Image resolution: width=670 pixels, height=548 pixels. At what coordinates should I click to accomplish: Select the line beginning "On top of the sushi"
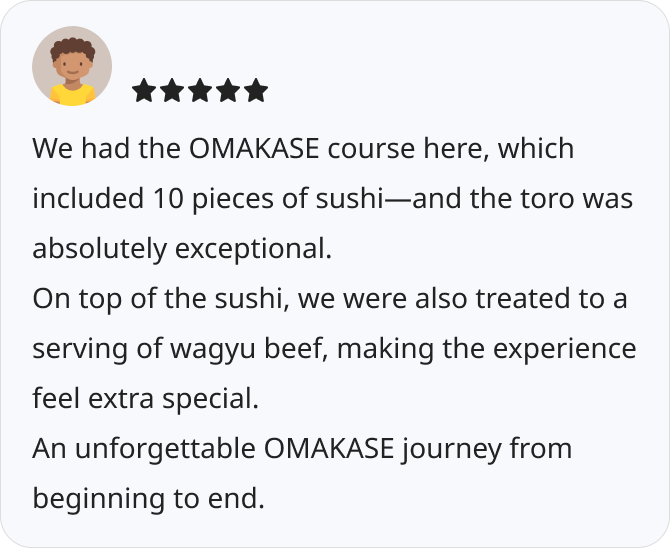coord(330,299)
